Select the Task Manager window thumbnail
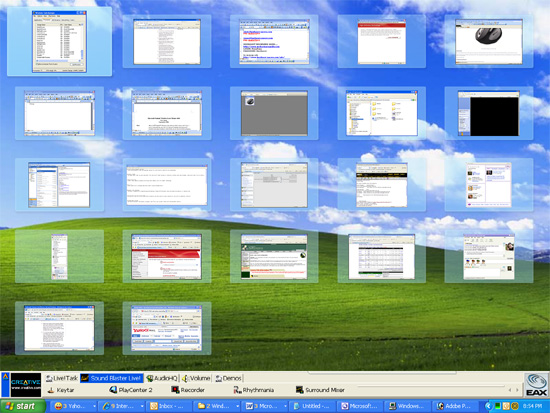Image resolution: width=550 pixels, height=413 pixels. tap(59, 41)
